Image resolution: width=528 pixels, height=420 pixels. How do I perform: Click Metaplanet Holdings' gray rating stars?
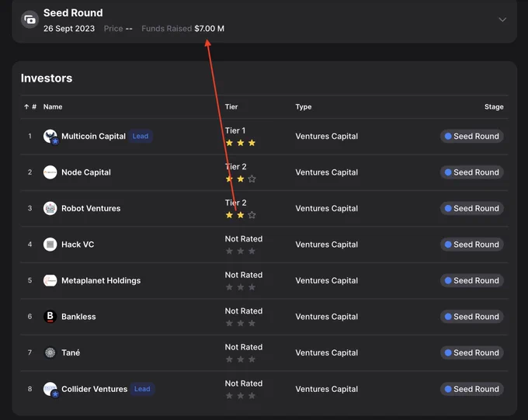(241, 287)
